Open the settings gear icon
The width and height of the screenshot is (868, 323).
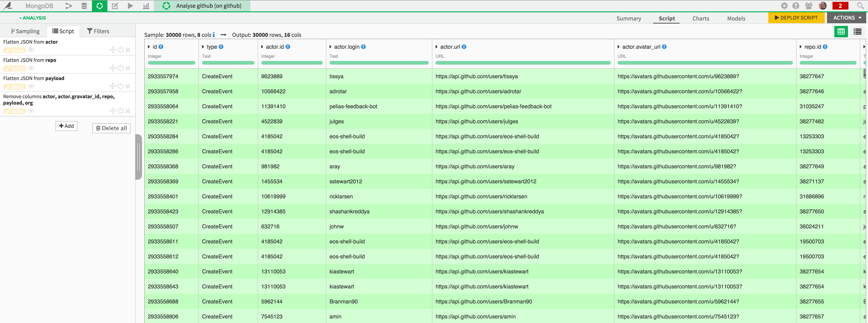784,6
